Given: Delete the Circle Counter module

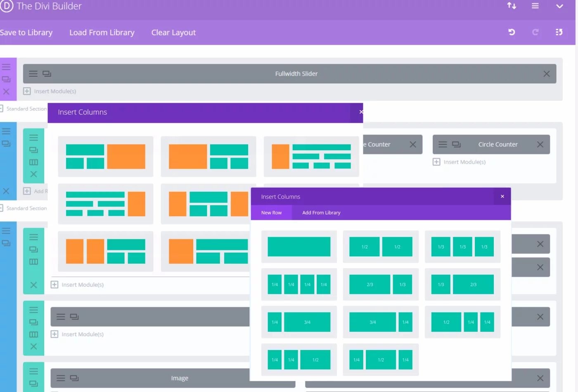Looking at the screenshot, I should pos(540,144).
